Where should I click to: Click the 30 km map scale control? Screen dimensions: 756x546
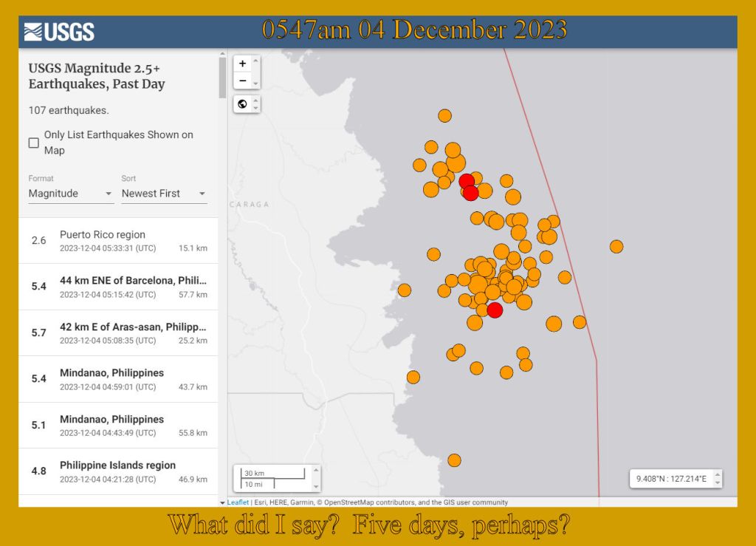(270, 478)
